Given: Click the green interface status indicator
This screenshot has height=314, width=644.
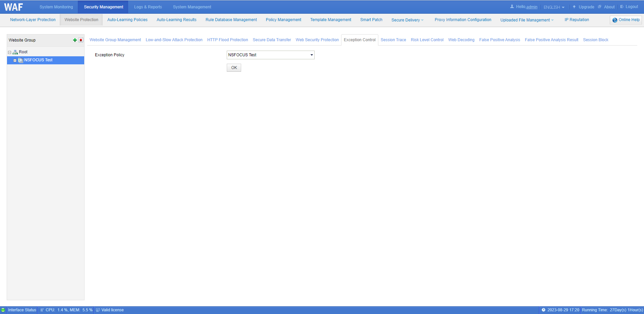Looking at the screenshot, I should 3,310.
